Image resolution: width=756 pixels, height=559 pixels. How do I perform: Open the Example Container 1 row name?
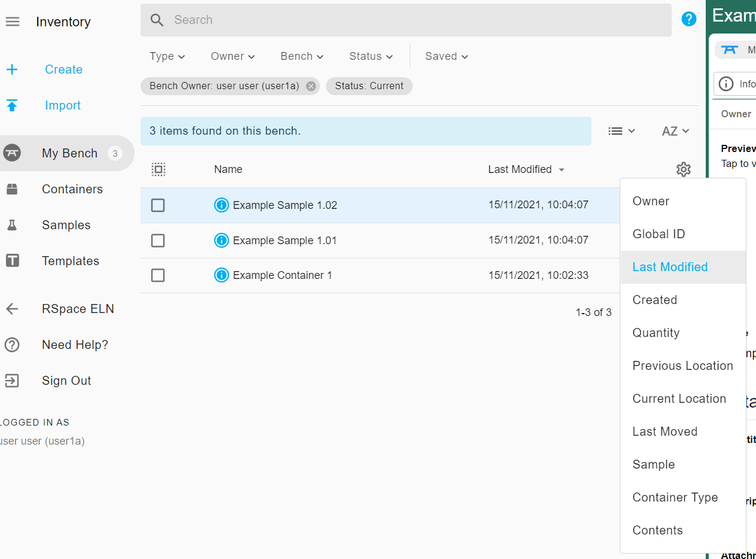pos(282,275)
